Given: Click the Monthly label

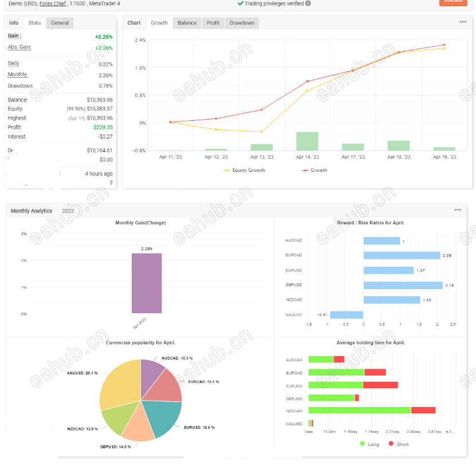Looking at the screenshot, I should pos(18,74).
